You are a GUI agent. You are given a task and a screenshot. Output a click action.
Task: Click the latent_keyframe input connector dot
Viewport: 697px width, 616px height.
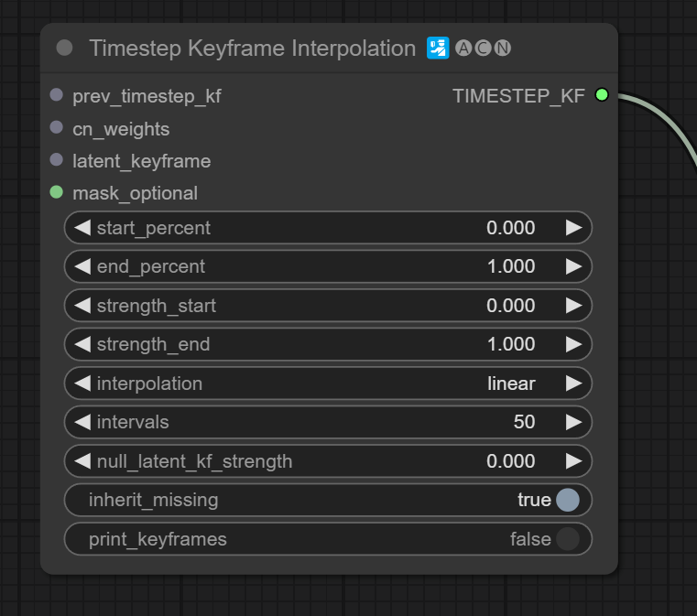pyautogui.click(x=57, y=160)
